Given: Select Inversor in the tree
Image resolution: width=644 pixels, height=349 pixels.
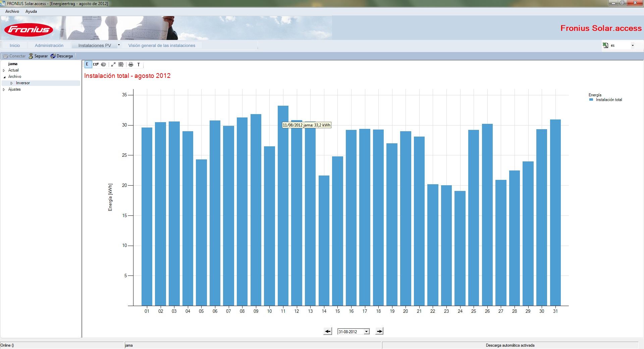Looking at the screenshot, I should [x=23, y=83].
